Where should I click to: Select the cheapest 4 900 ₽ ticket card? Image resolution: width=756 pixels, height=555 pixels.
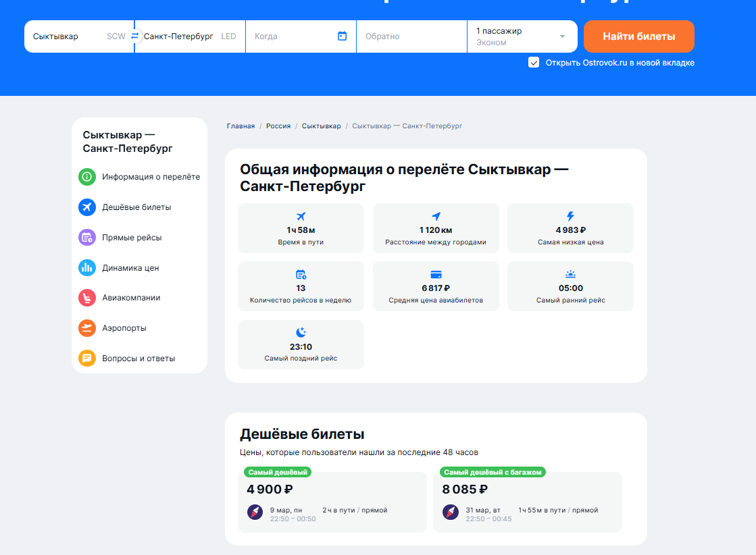pos(332,502)
